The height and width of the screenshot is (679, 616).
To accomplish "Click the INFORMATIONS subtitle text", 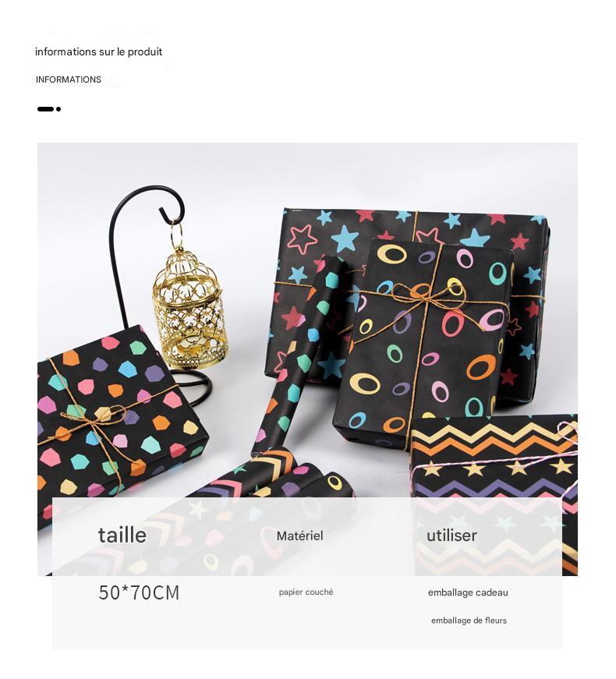I will coord(69,80).
